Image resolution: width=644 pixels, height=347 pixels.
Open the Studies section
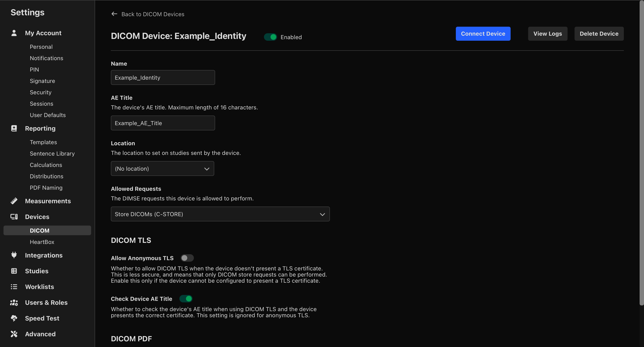tap(37, 271)
